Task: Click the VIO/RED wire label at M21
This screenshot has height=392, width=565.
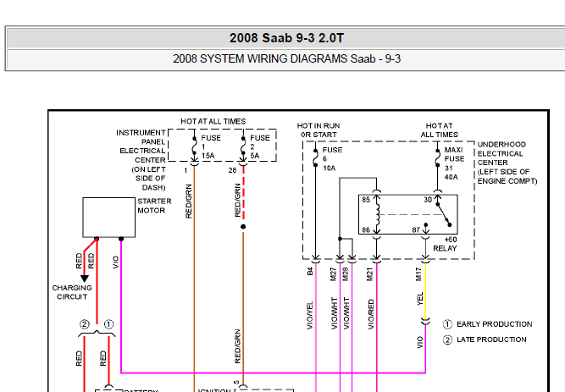Action: 371,314
